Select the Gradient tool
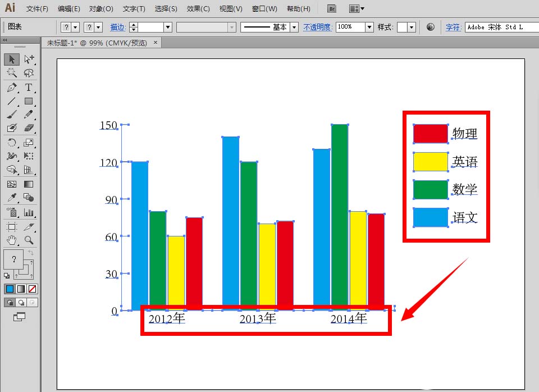The height and width of the screenshot is (392, 539). [x=29, y=184]
